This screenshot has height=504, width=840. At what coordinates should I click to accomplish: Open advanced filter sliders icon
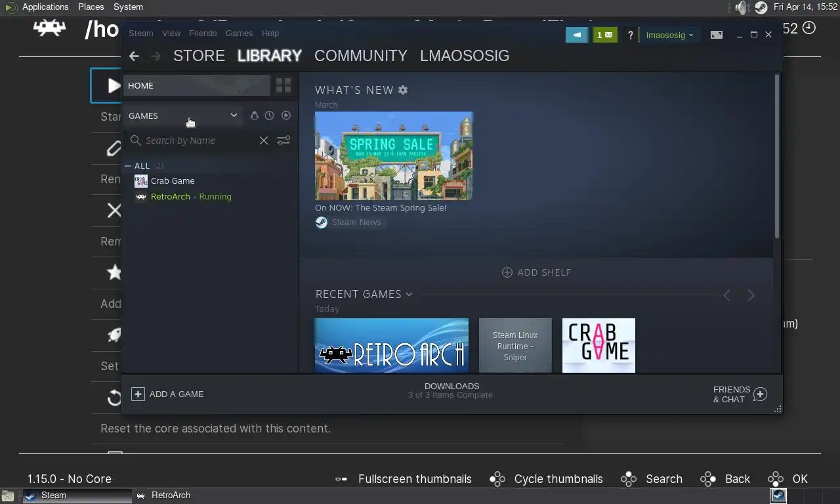283,140
